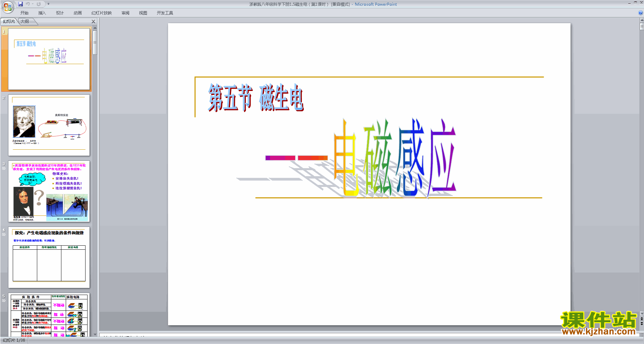Click the main editor scroll down arrow
Viewport: 644px width, 344px height.
(x=642, y=313)
